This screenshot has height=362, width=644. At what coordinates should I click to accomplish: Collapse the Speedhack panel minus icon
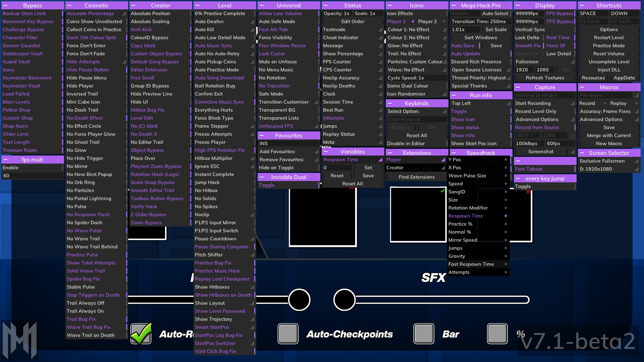point(454,153)
